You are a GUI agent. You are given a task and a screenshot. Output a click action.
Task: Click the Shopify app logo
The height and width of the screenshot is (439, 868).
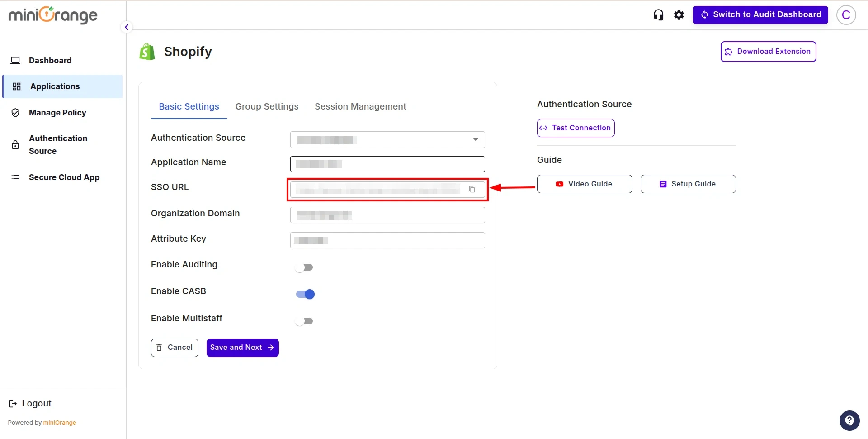pyautogui.click(x=146, y=51)
